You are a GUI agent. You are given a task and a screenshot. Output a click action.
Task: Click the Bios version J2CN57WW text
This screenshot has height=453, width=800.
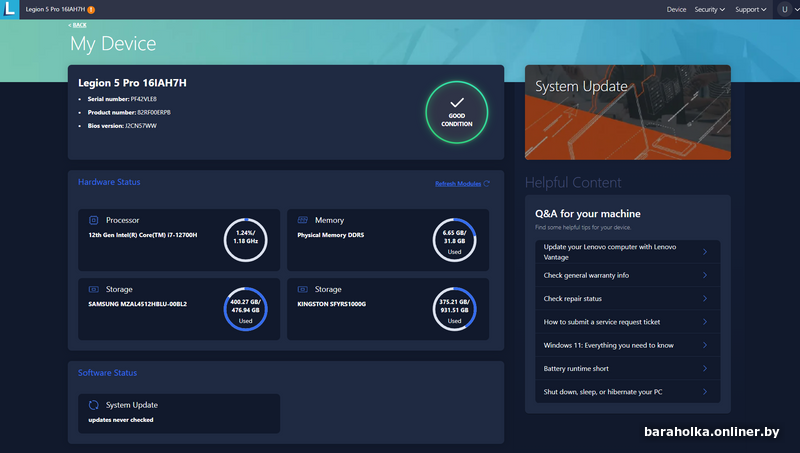(x=141, y=125)
